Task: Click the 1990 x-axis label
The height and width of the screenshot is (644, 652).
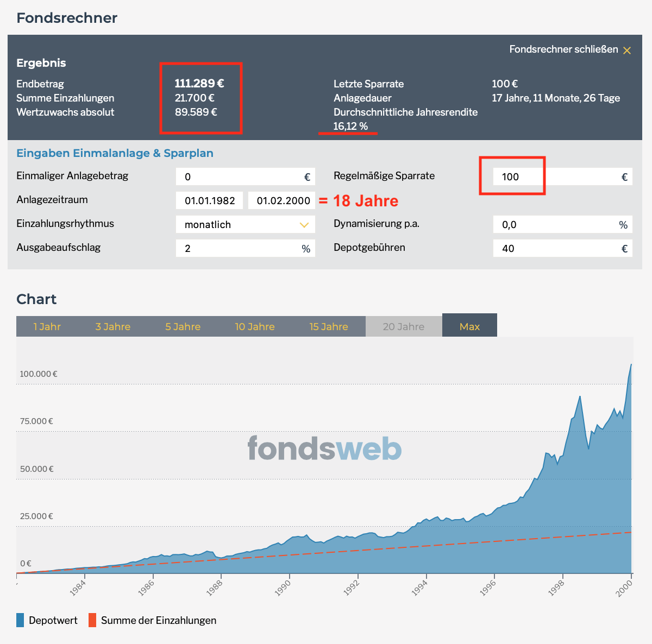Action: [x=283, y=588]
